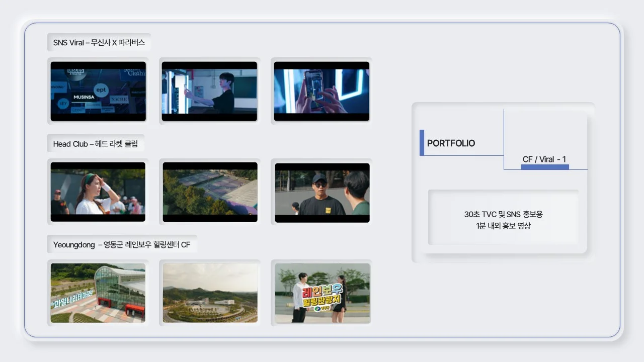Open 레인보우 힐링관광지 title thumbnail
The width and height of the screenshot is (644, 362).
click(x=322, y=293)
